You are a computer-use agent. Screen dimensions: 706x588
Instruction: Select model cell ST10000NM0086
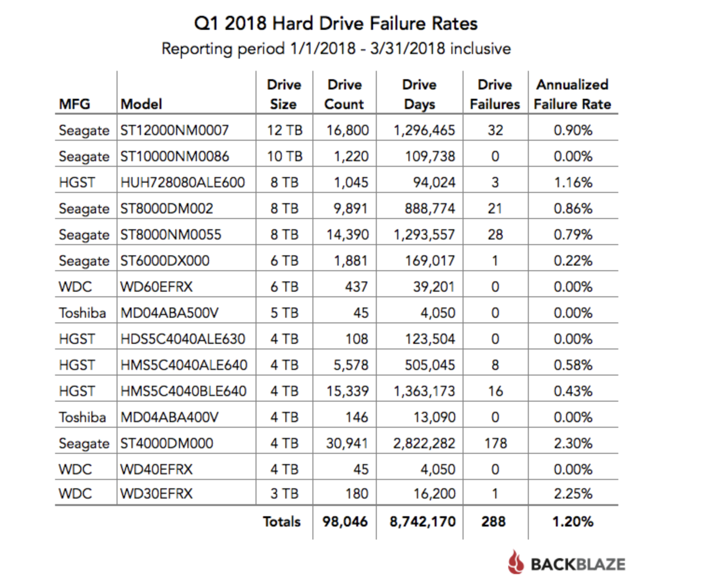point(174,156)
